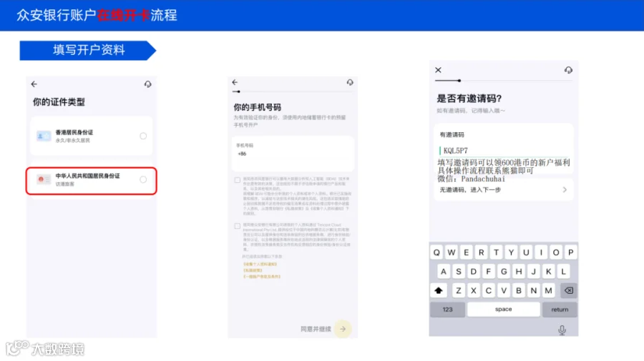Screen dimensions: 644x361
Task: Tap the C key on keyboard
Action: [x=488, y=290]
